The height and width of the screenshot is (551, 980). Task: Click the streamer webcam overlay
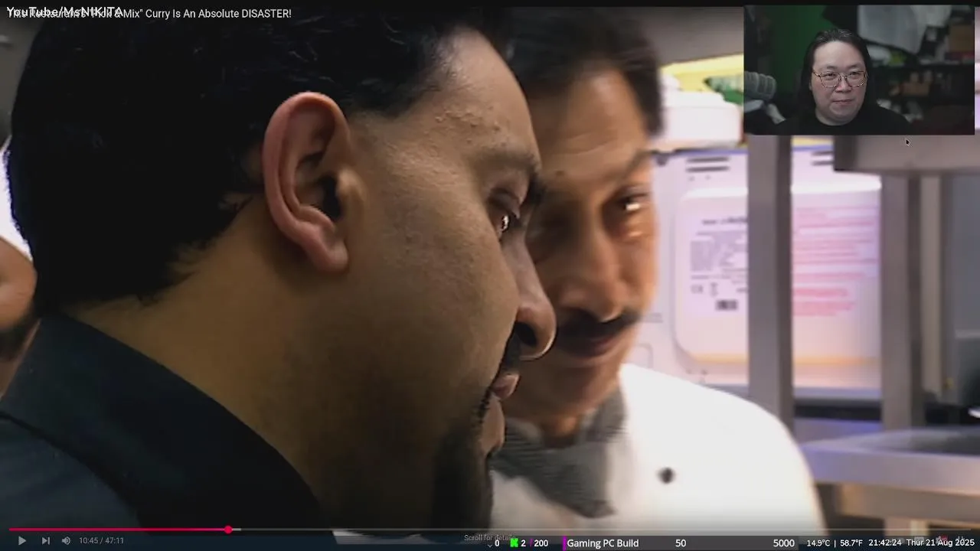pyautogui.click(x=859, y=70)
